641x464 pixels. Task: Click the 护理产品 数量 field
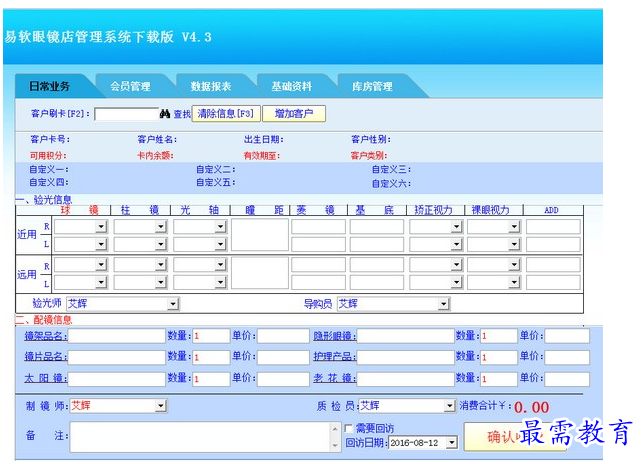(499, 357)
